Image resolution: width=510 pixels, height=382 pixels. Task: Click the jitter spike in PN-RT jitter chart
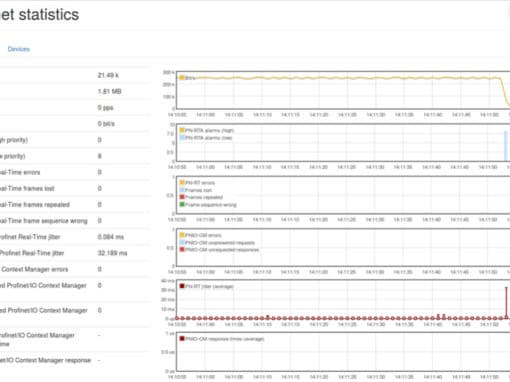(506, 302)
